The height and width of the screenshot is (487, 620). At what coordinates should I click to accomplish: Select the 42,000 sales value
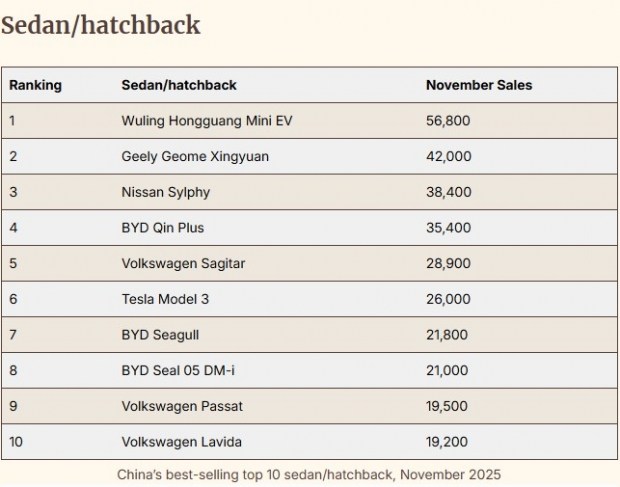point(448,156)
